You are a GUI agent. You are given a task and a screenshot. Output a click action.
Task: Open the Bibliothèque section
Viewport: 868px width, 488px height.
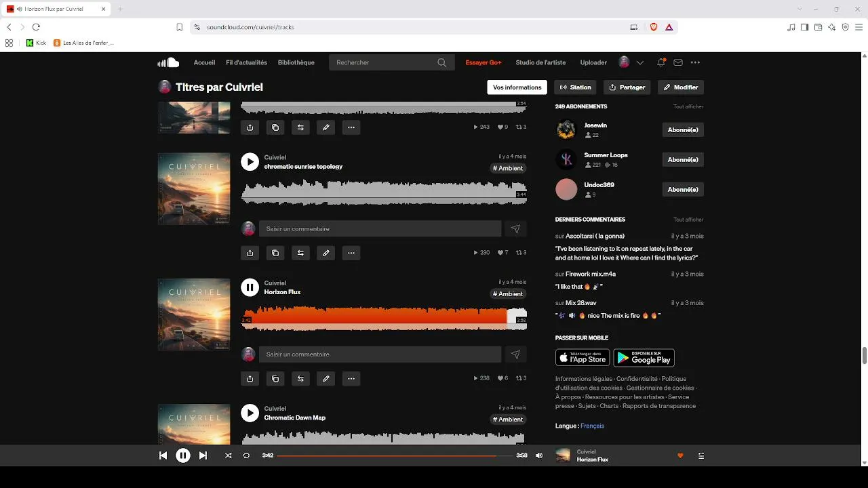tap(296, 62)
